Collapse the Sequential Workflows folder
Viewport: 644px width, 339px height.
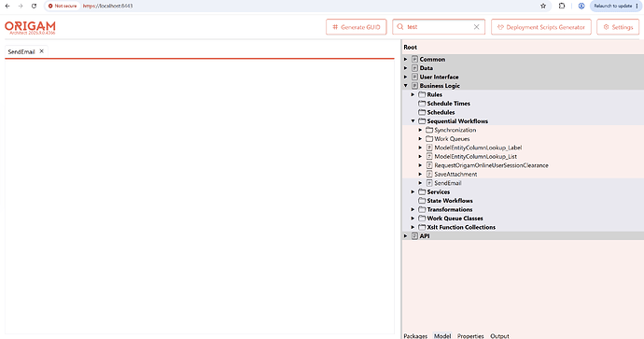click(413, 121)
